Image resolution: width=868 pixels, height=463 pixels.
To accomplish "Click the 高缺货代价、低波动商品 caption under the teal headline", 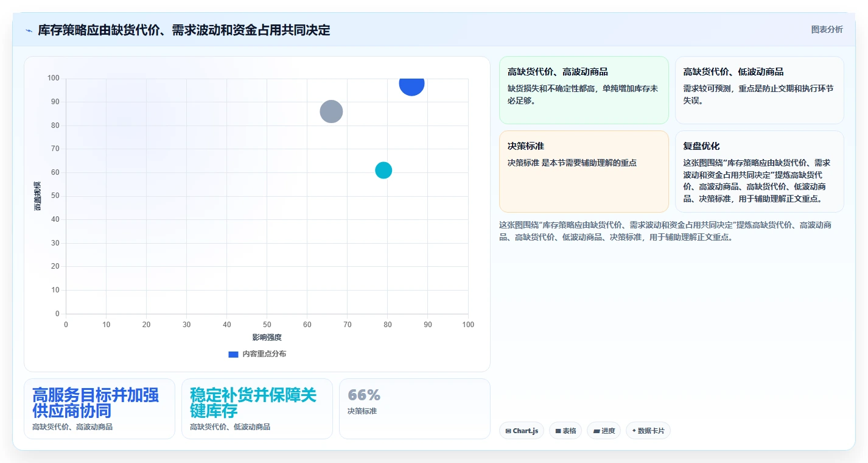I will [230, 427].
